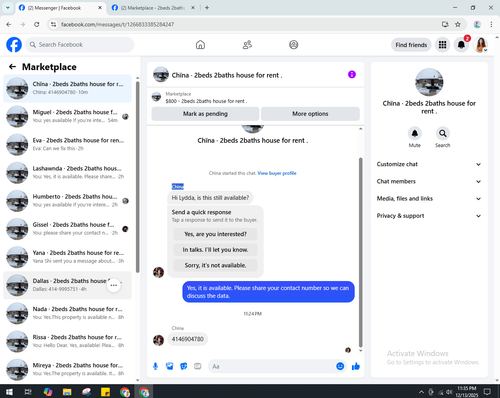
Task: Click the Search Facebook field
Action: [x=80, y=45]
